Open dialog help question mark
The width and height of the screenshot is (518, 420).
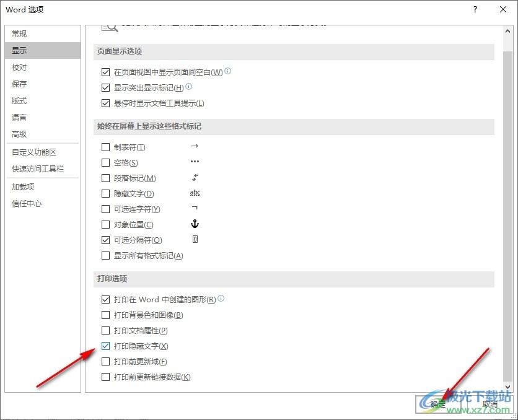pos(475,9)
